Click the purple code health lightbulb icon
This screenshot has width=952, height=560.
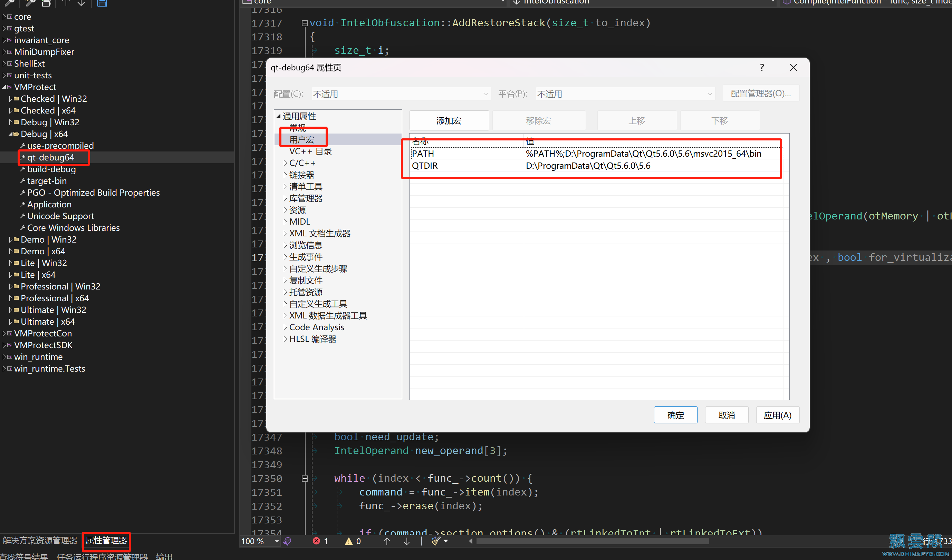288,541
